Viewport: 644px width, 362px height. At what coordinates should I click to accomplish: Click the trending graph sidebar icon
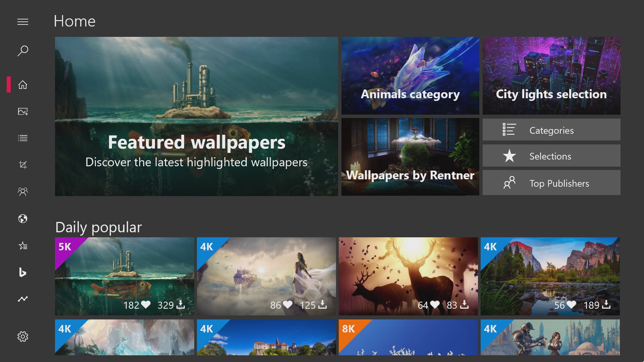pyautogui.click(x=23, y=299)
